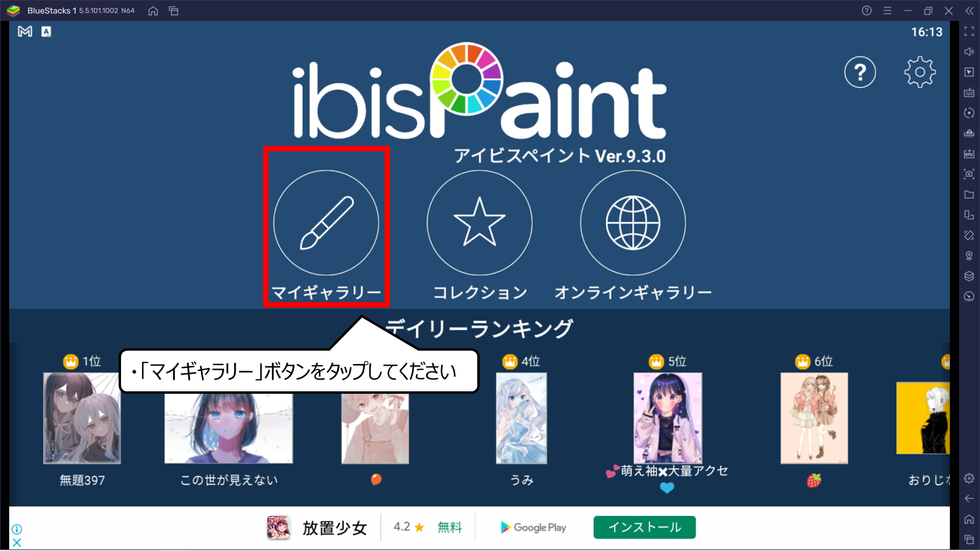Open My Gallery brush icon
Screen dimensions: 980x551
click(326, 223)
